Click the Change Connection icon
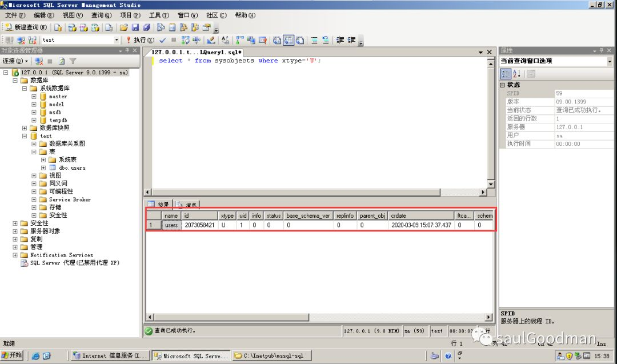The height and width of the screenshot is (364, 617). tap(32, 40)
